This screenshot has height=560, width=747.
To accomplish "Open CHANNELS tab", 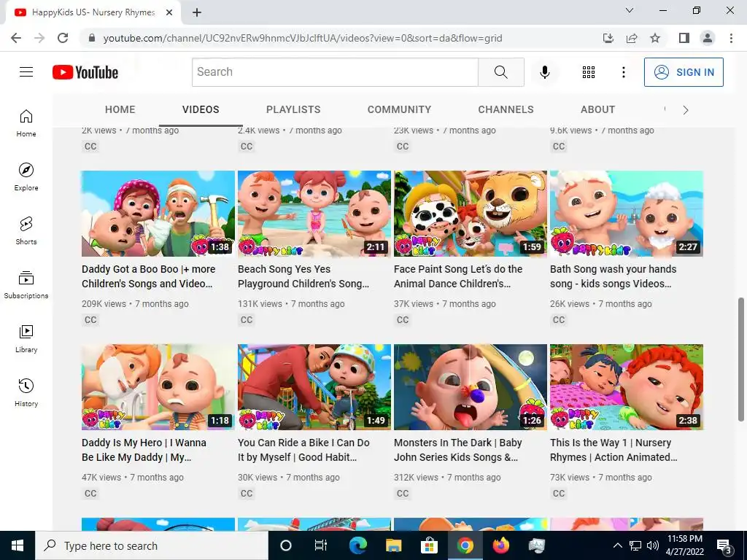I will pyautogui.click(x=506, y=109).
